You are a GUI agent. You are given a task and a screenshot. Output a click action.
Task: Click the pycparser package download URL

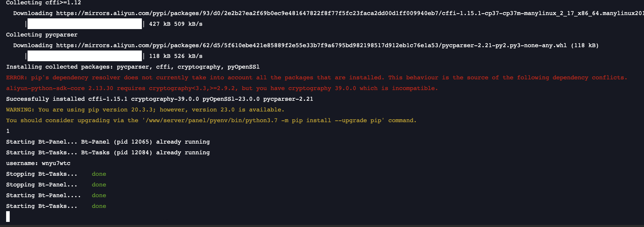click(x=311, y=45)
